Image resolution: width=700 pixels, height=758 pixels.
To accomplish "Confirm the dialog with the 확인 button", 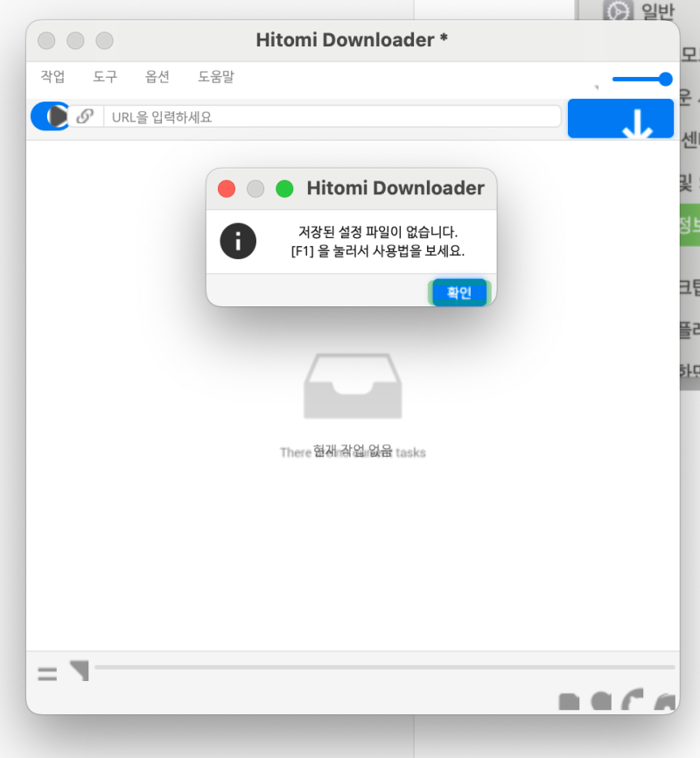I will click(459, 292).
